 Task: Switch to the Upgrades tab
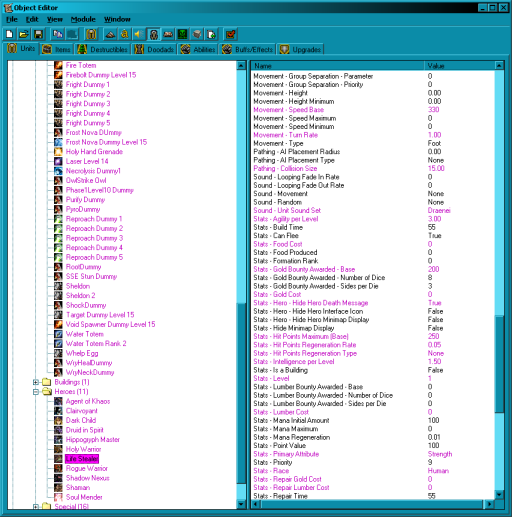(x=300, y=50)
